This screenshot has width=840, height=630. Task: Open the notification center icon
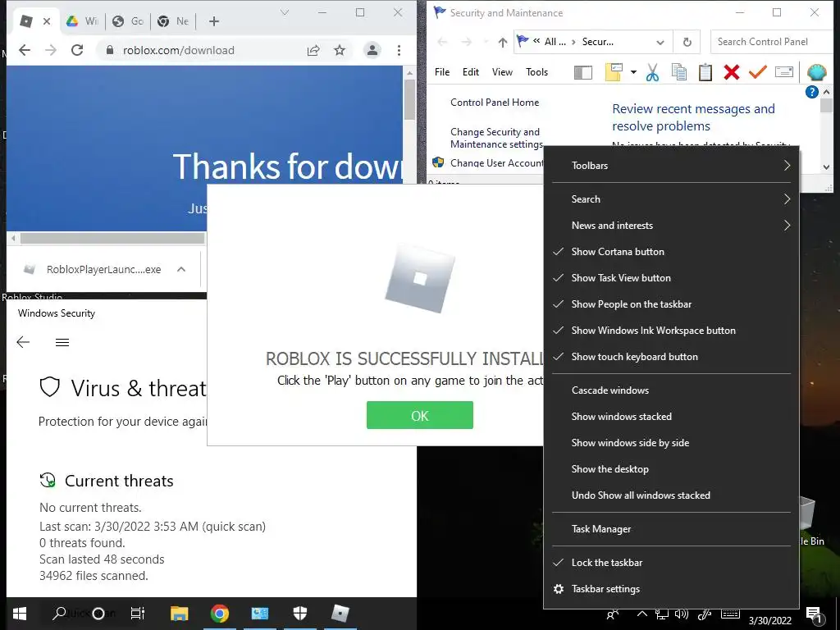coord(815,615)
